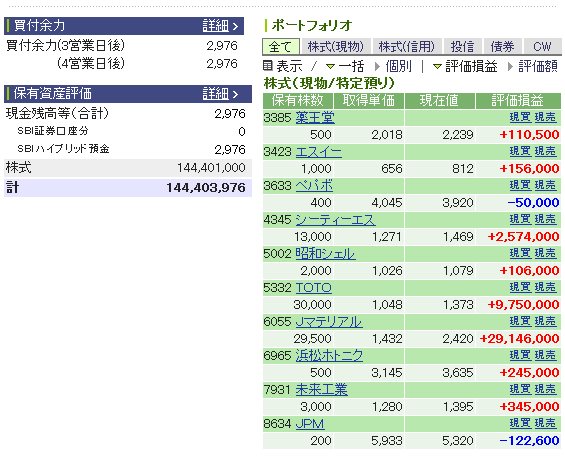Click 現売 for Jマテリアル
The image size is (565, 457).
coord(545,321)
